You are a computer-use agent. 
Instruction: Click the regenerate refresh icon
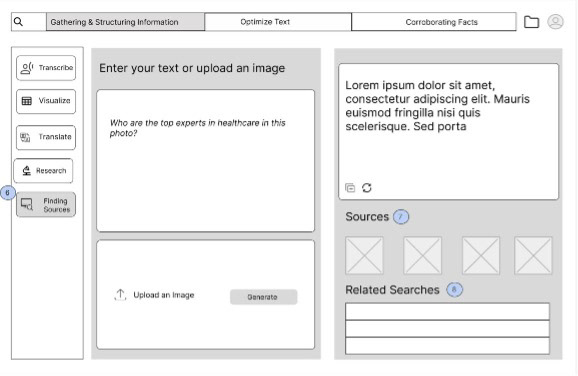366,188
